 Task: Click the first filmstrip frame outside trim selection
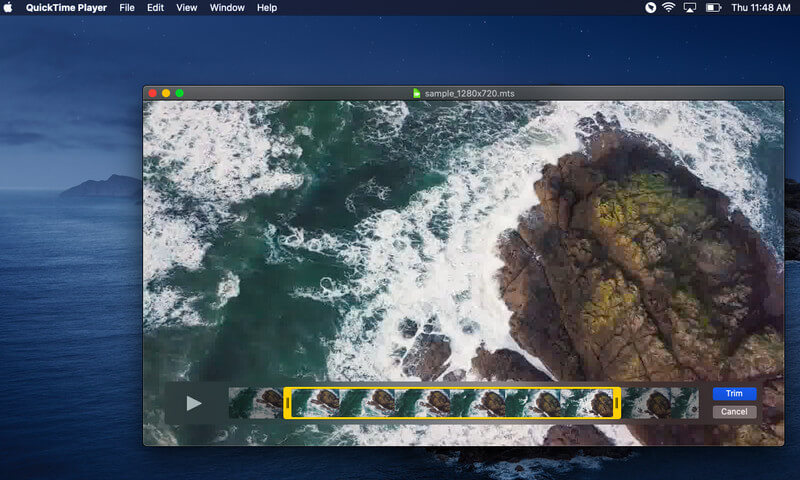click(256, 403)
